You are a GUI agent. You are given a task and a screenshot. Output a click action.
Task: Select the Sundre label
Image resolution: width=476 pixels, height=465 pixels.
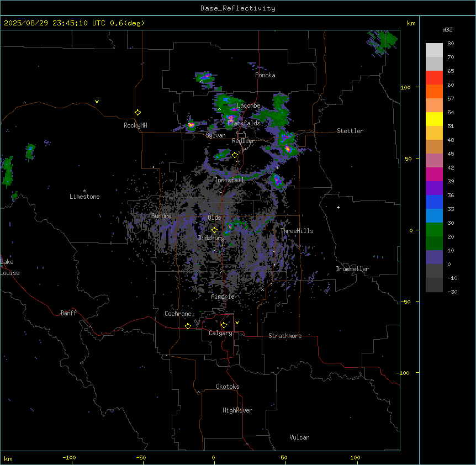pos(161,216)
